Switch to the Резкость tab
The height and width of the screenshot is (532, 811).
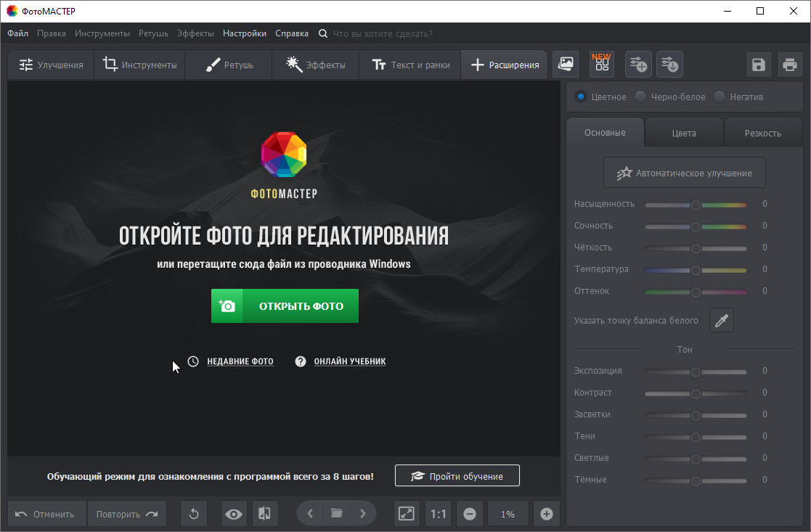tap(762, 133)
